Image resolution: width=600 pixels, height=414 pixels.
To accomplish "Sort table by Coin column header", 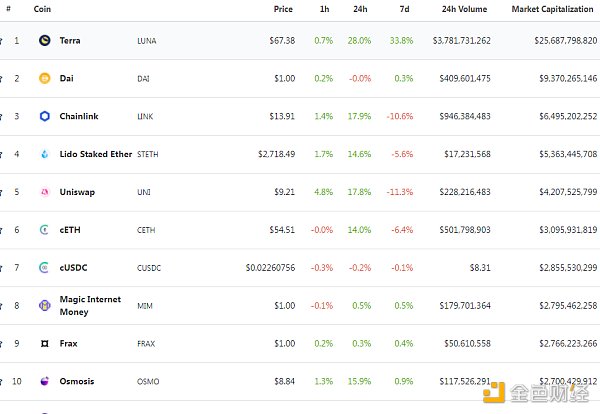I will [42, 9].
